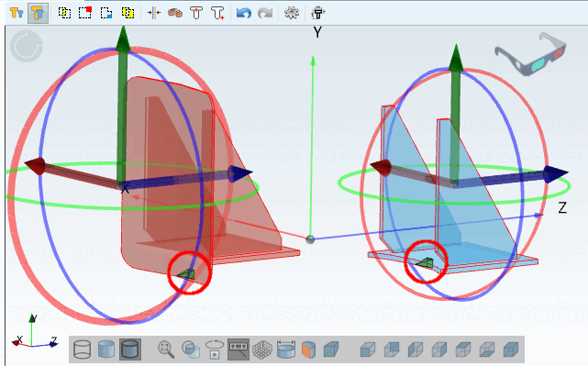Select the flashlight icon in top toolbar
Screen dimensions: 588x366
pos(318,13)
